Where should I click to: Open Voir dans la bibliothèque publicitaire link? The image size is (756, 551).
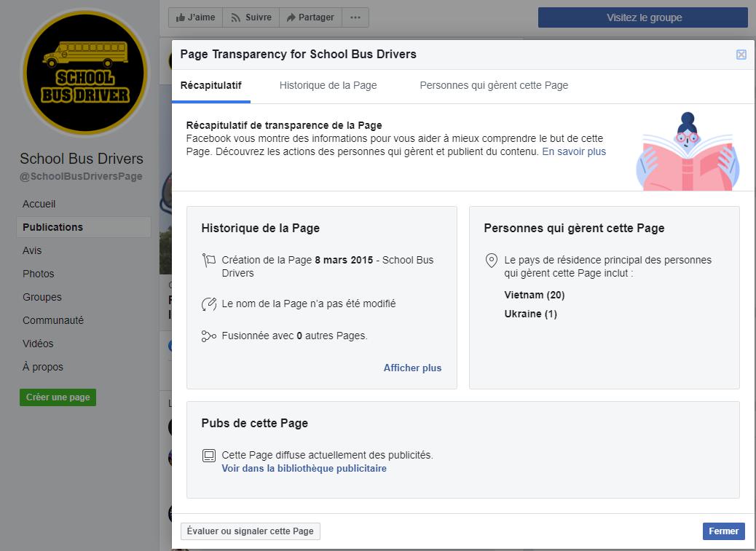click(304, 468)
